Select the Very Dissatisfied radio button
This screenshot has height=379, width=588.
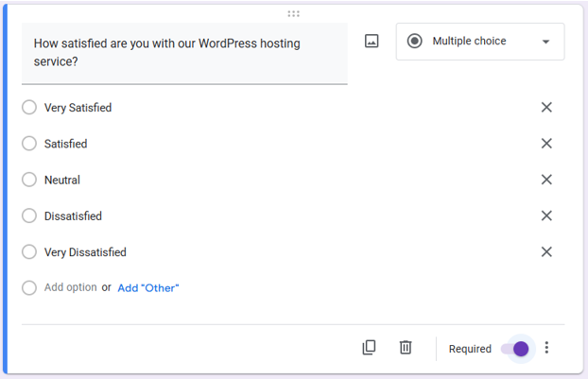tap(29, 251)
